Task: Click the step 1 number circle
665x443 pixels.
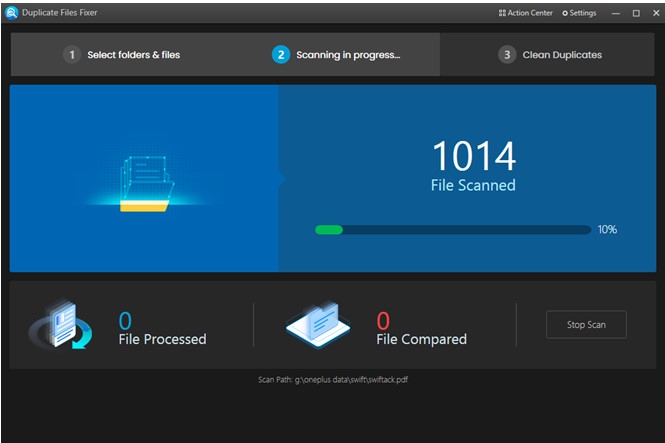Action: [72, 55]
